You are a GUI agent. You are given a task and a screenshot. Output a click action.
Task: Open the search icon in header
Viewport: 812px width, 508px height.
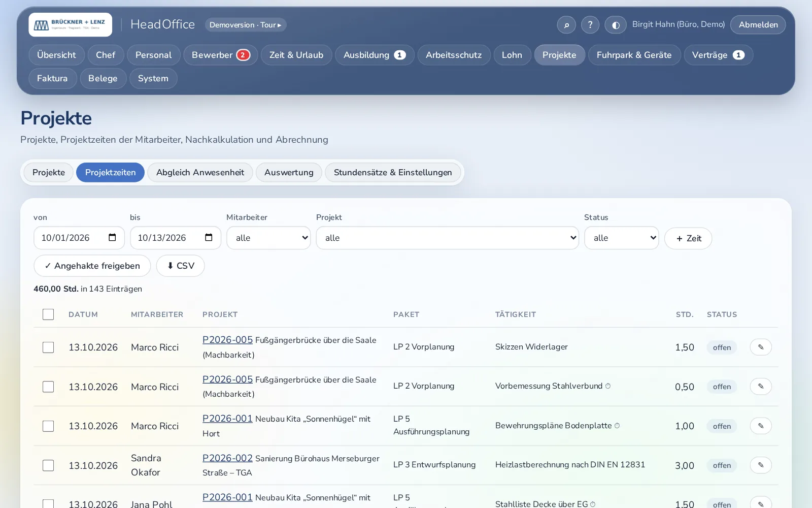[x=566, y=25]
